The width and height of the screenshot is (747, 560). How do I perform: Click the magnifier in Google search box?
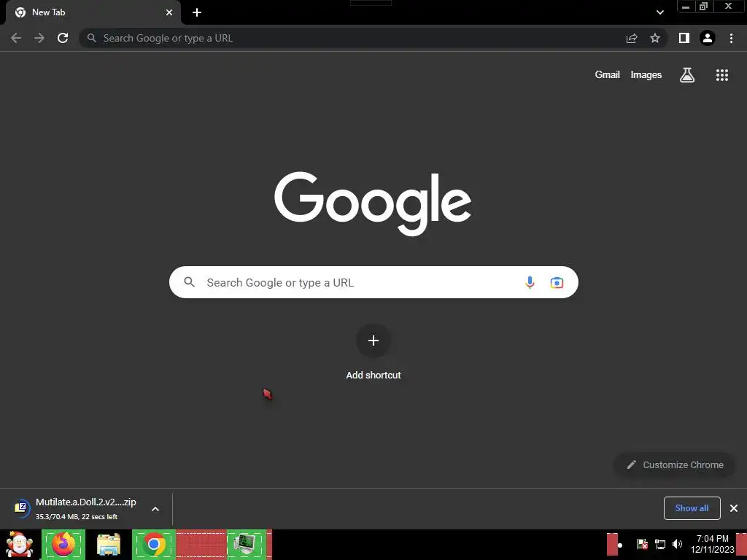click(x=189, y=282)
